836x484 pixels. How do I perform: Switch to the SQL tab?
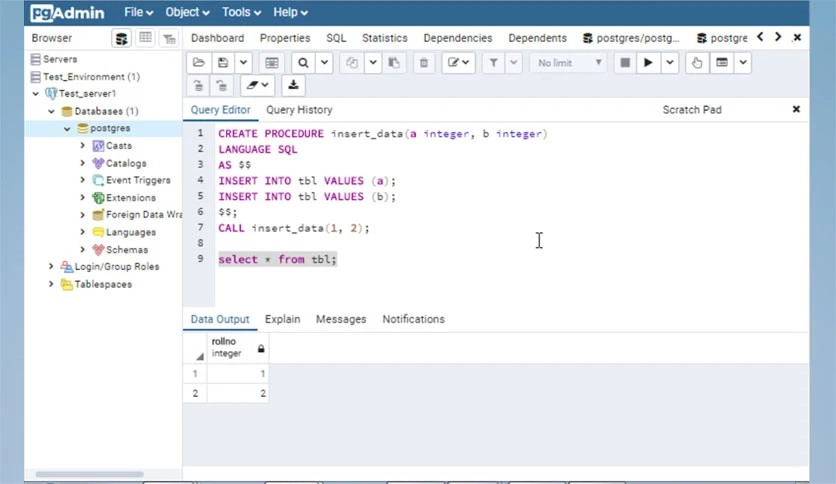(x=336, y=38)
